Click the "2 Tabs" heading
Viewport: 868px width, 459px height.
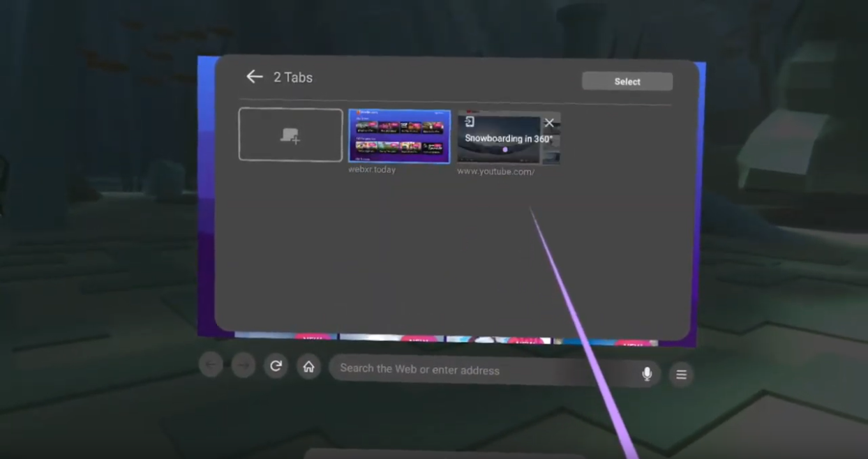[x=292, y=77]
